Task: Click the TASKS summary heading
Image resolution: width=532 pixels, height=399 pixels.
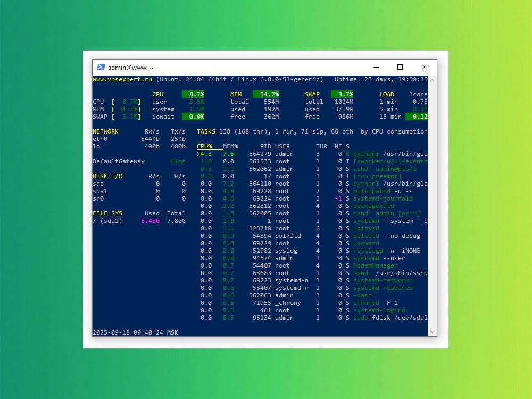Action: click(x=206, y=131)
